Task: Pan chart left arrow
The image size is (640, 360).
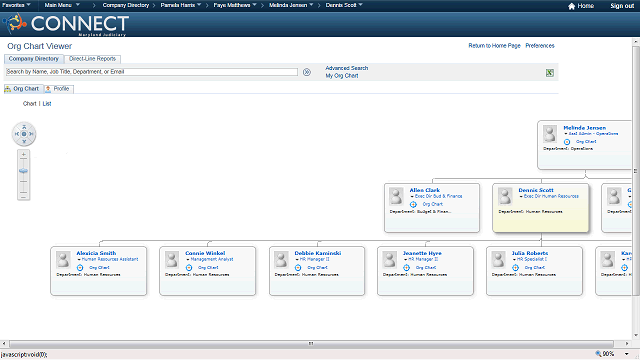Action: 17,134
